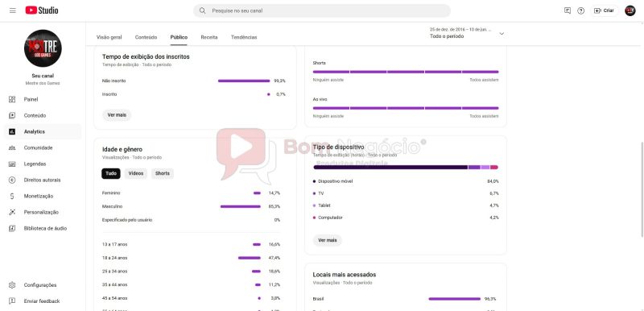This screenshot has width=644, height=311.
Task: Expand the date range period dropdown
Action: click(467, 33)
